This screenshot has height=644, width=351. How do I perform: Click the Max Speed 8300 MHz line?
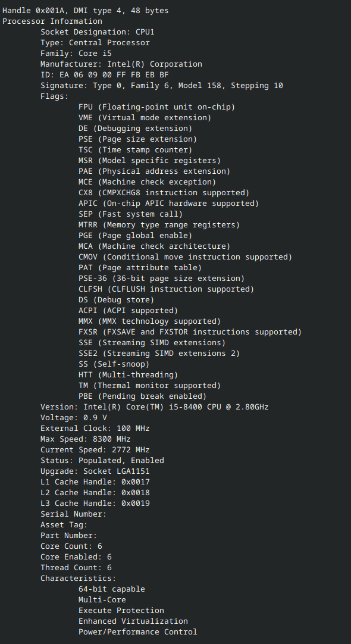pos(86,439)
